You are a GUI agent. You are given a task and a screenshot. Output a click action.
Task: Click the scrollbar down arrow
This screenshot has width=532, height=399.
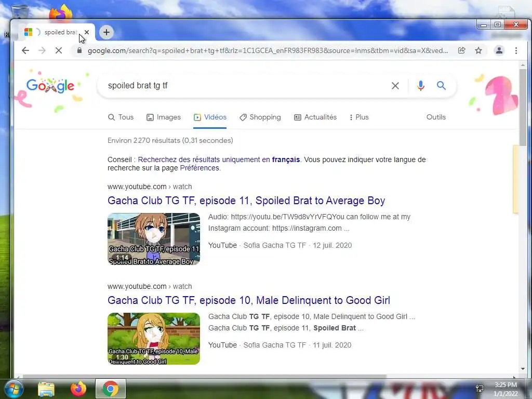click(x=523, y=369)
